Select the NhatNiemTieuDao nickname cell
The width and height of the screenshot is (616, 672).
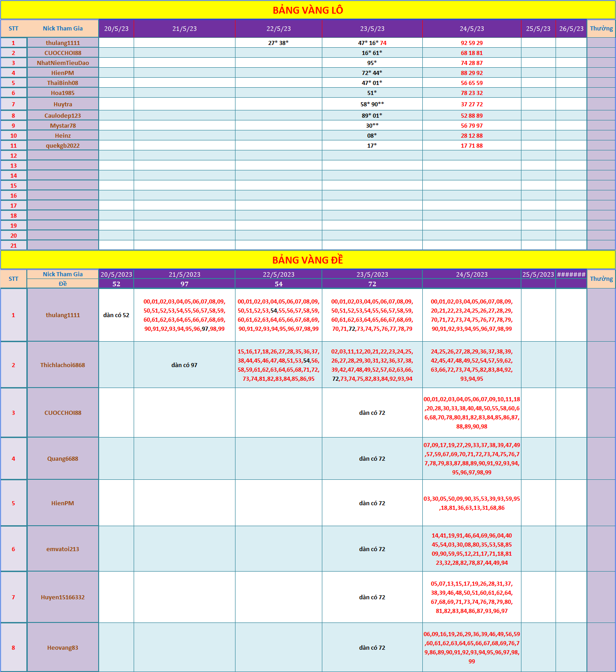(x=63, y=63)
